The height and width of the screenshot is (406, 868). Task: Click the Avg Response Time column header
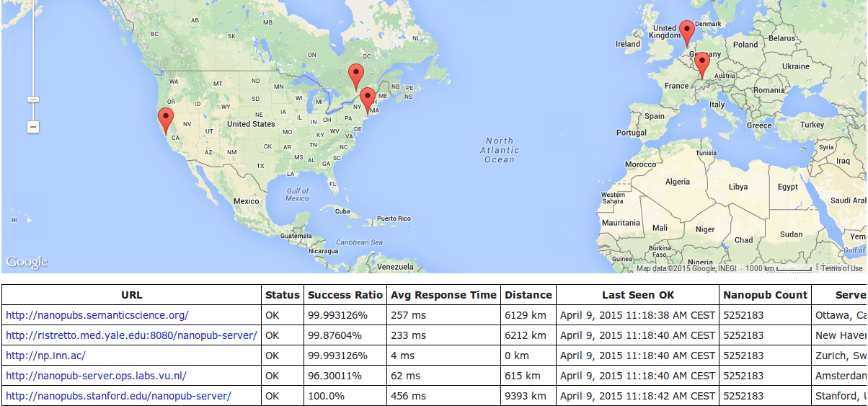coord(443,295)
